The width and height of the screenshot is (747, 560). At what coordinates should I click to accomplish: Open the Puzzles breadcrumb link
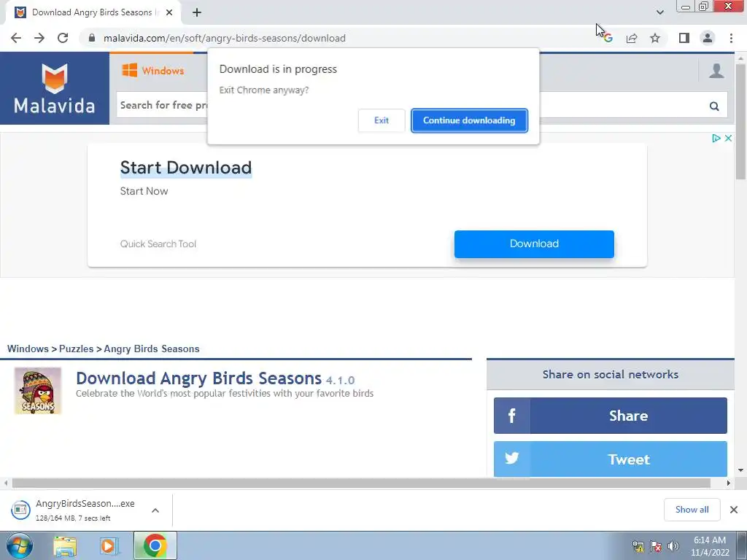(76, 349)
